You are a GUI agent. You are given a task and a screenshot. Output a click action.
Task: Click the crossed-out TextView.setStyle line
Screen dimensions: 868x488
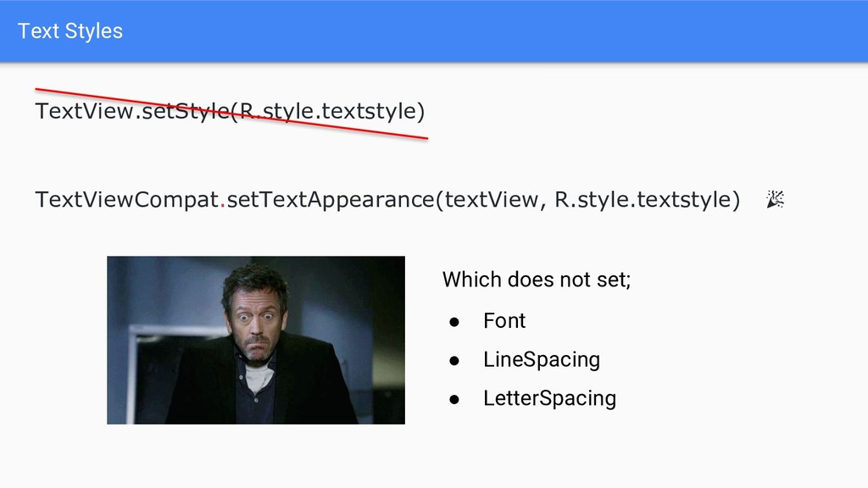(230, 111)
